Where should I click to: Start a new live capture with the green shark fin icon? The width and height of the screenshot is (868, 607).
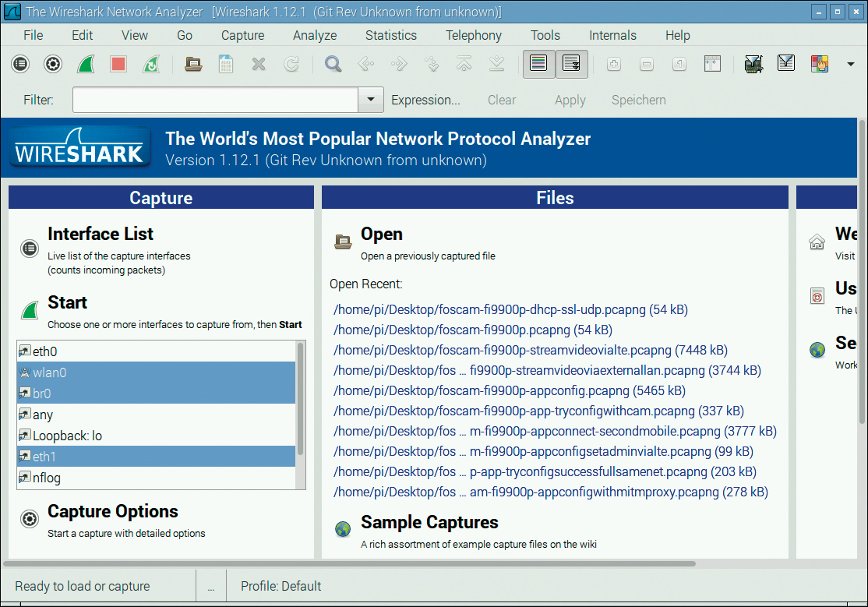(x=86, y=65)
